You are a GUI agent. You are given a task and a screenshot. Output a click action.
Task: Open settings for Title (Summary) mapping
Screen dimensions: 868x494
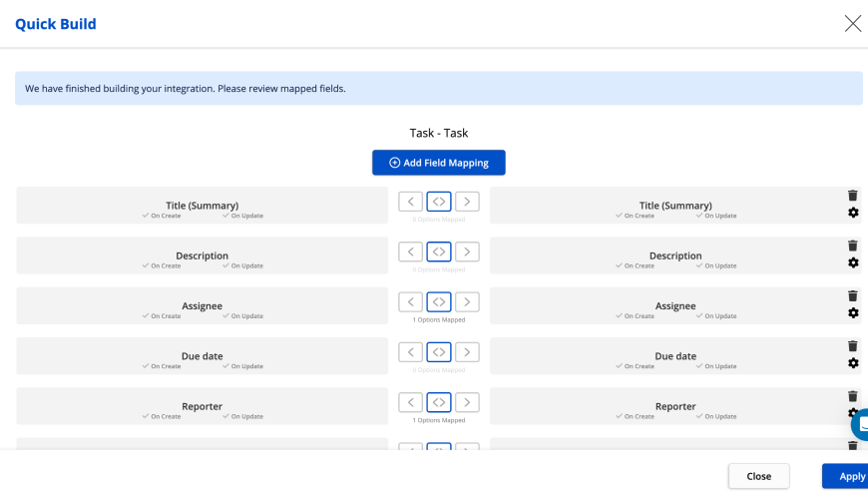(853, 213)
